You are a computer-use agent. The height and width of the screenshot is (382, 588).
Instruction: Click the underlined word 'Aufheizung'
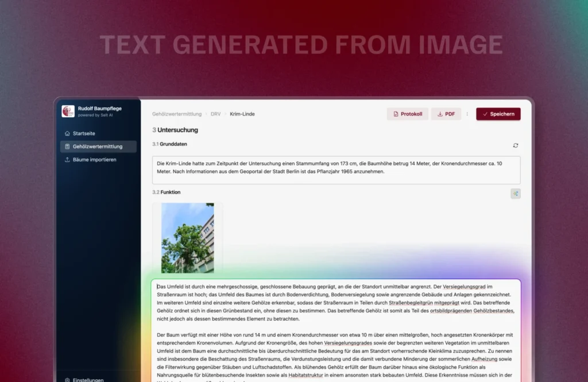pyautogui.click(x=484, y=359)
